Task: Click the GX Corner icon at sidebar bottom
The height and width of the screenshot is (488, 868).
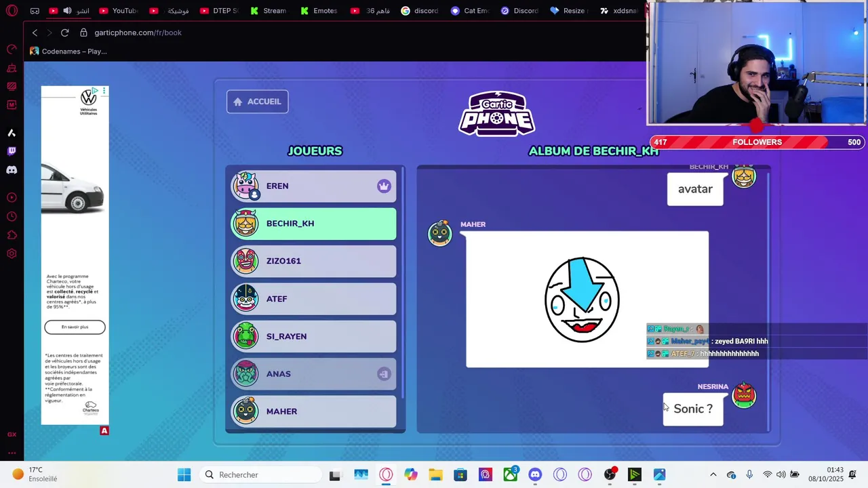Action: tap(12, 434)
